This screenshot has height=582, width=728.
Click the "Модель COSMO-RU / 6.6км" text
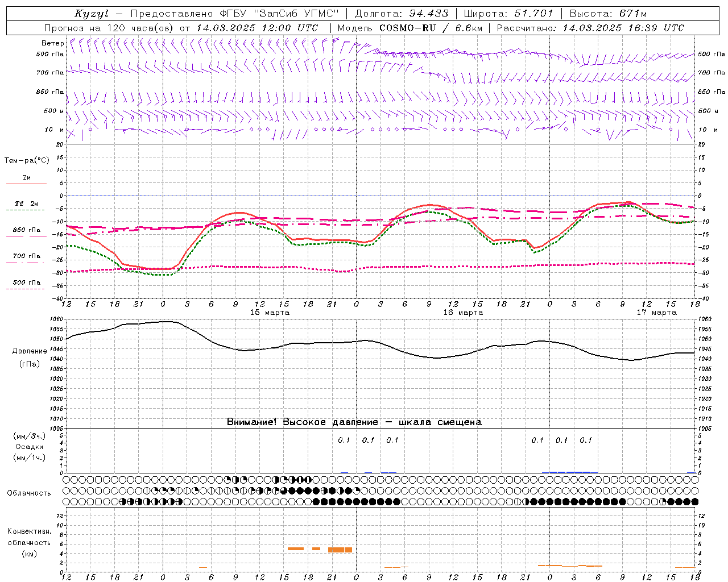pyautogui.click(x=409, y=28)
